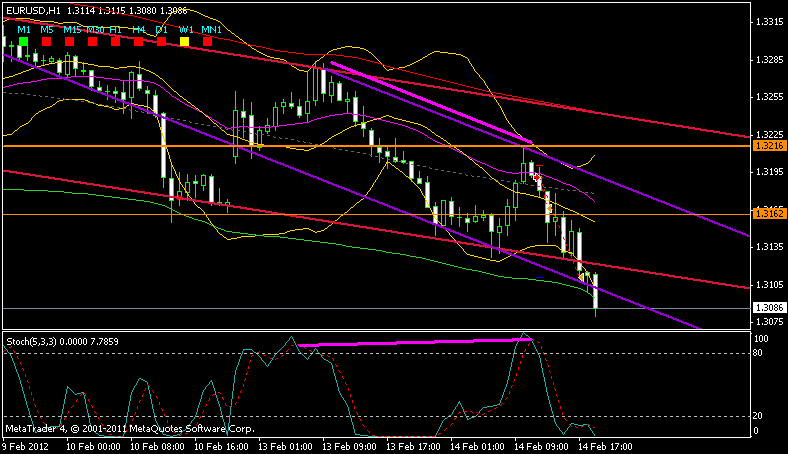Click the MN1 timeframe label

point(212,30)
